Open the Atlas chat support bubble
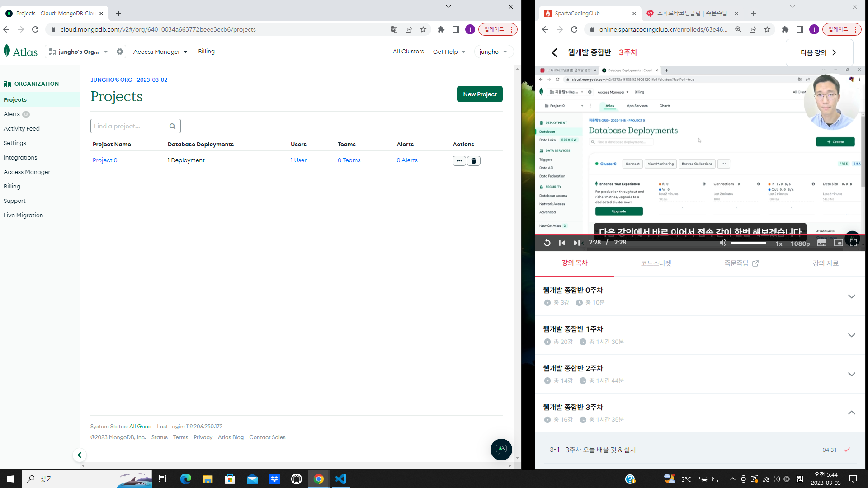Image resolution: width=868 pixels, height=488 pixels. pos(501,449)
